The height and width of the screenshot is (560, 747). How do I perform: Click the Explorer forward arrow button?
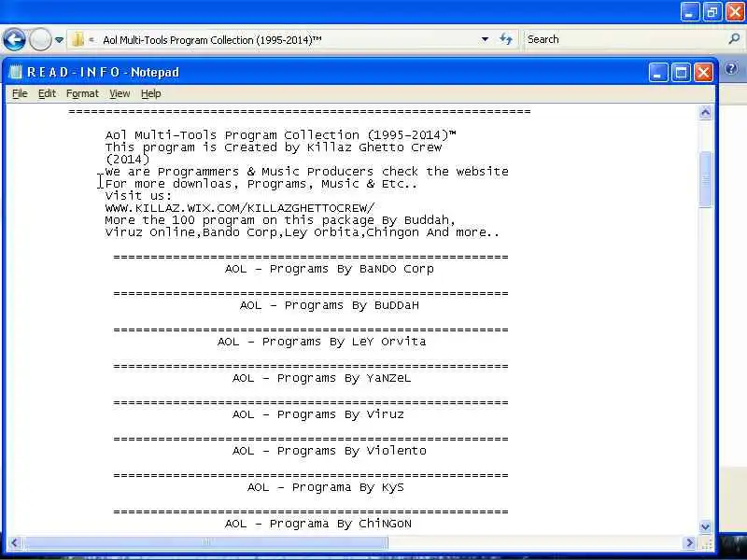click(x=40, y=39)
